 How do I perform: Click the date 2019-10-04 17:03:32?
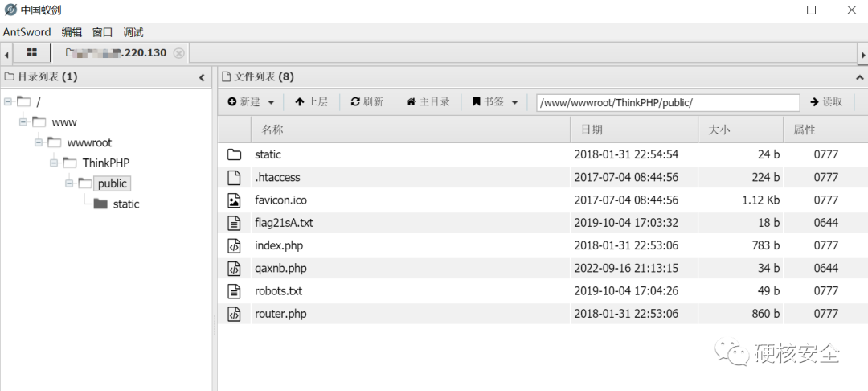(x=626, y=223)
